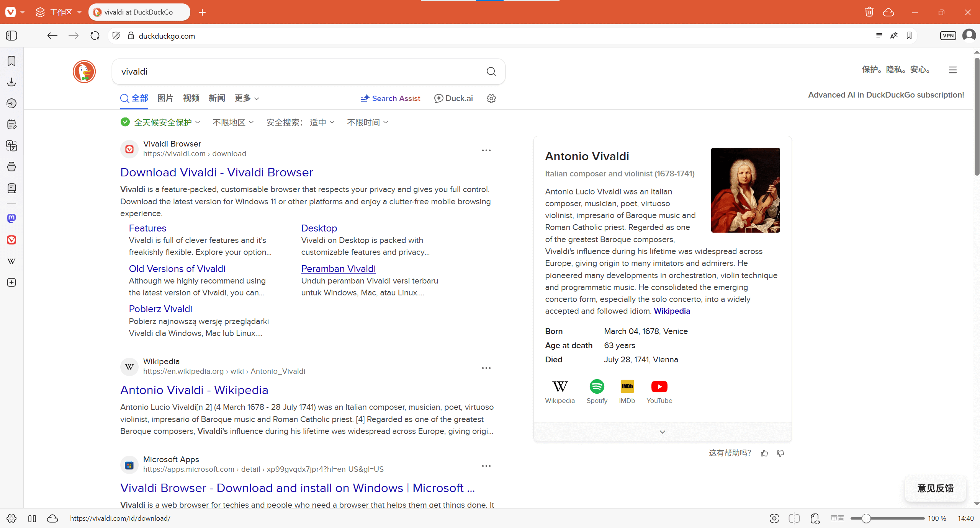Toggle tracker blocker shield in address bar
Screen dimensions: 980x528
(116, 36)
